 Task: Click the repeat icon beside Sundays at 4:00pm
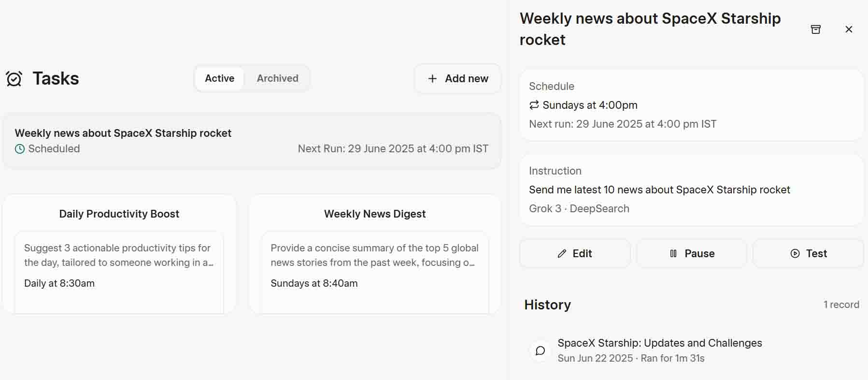coord(534,105)
